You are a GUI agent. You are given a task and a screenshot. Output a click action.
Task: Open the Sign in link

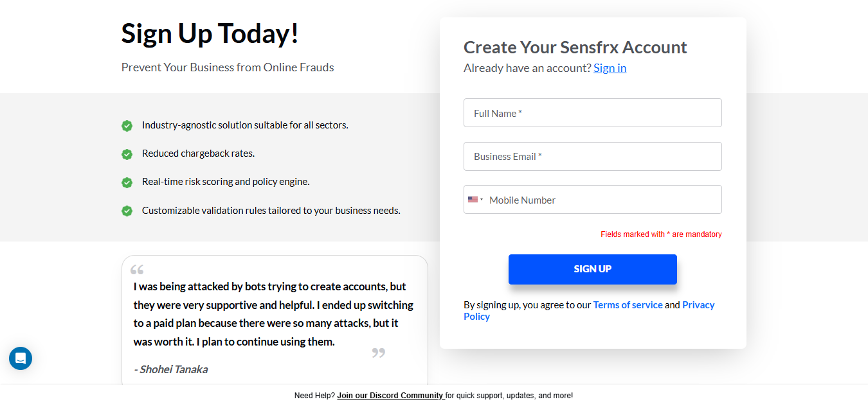pos(610,68)
